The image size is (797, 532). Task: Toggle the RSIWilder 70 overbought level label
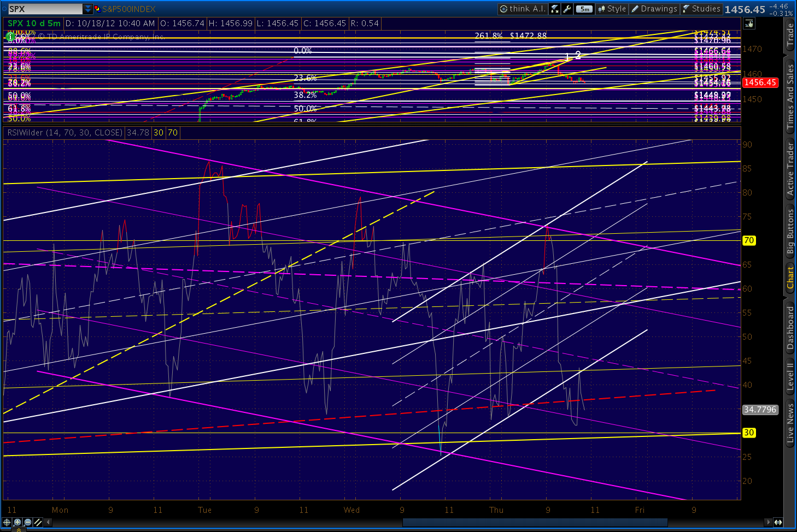point(749,240)
